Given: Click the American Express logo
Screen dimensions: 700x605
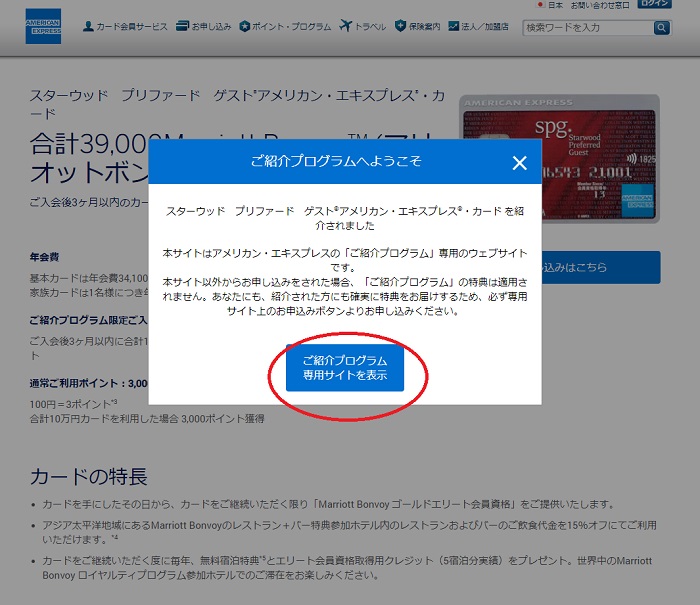Looking at the screenshot, I should tap(43, 26).
